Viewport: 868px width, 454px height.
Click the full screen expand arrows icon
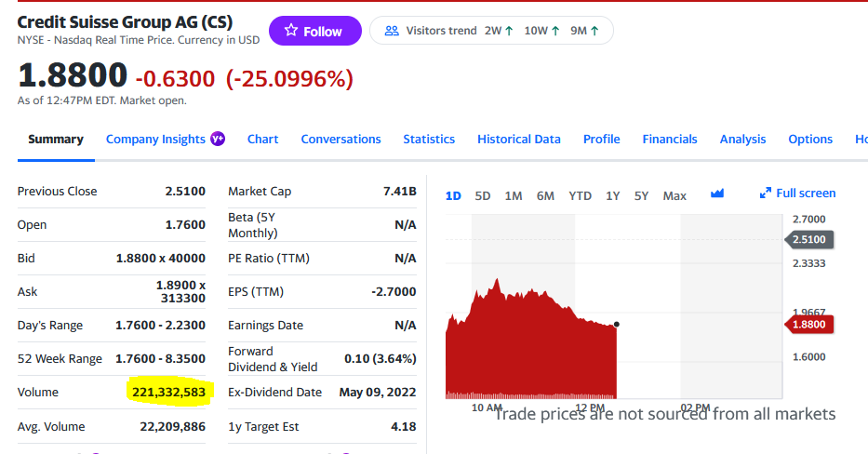point(766,194)
